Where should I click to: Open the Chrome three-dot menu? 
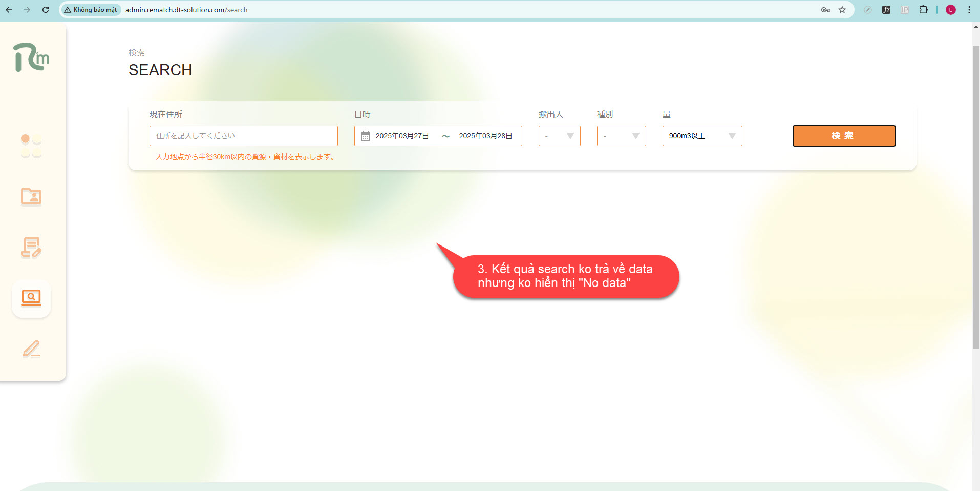coord(969,10)
